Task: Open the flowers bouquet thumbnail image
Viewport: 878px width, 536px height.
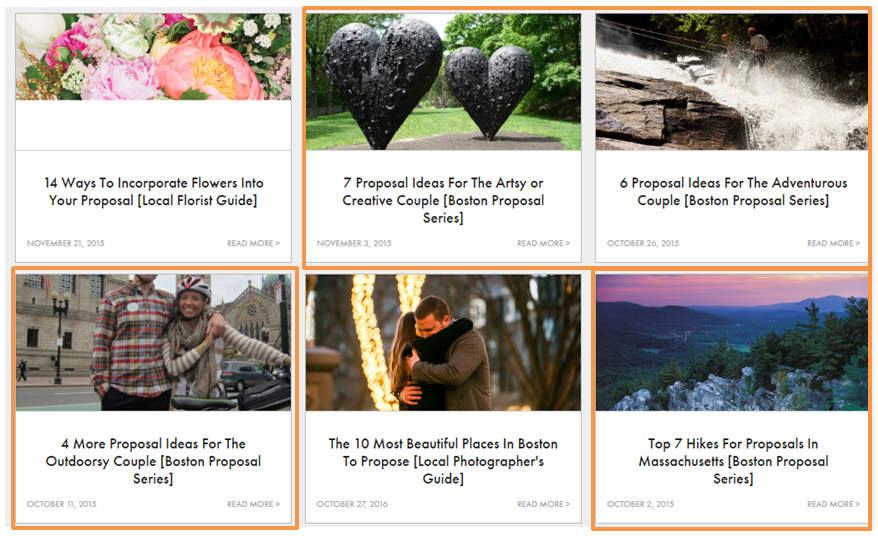Action: point(153,57)
